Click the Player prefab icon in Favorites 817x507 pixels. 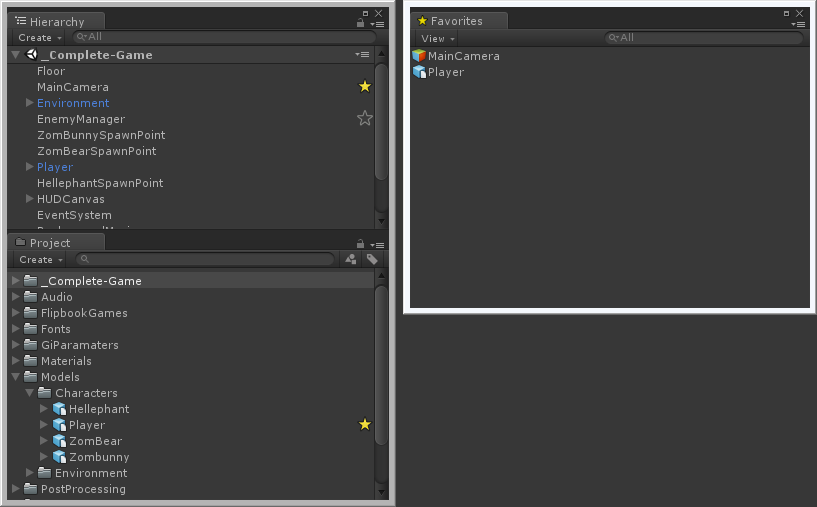[419, 72]
